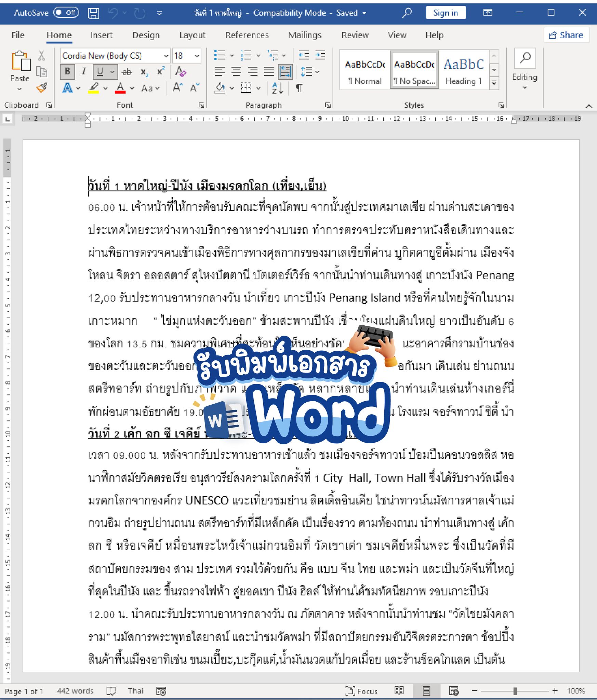Click the Sort A-Z icon
Image resolution: width=597 pixels, height=700 pixels.
coord(278,88)
